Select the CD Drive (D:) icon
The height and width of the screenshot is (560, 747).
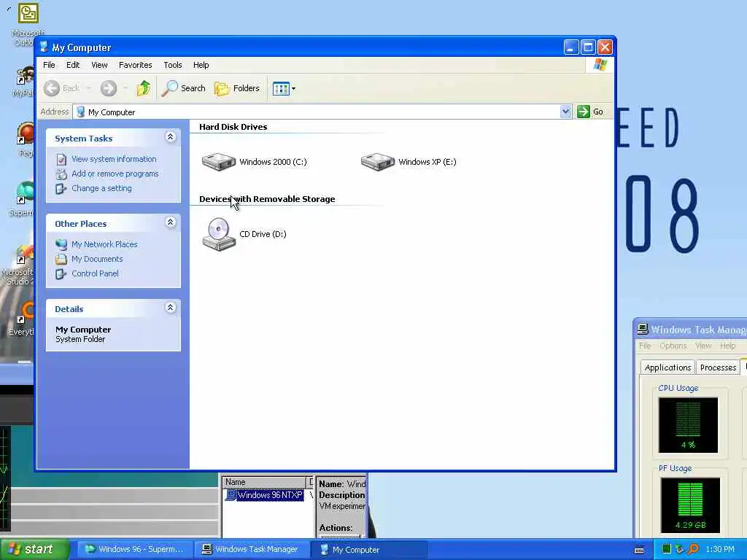pos(219,234)
